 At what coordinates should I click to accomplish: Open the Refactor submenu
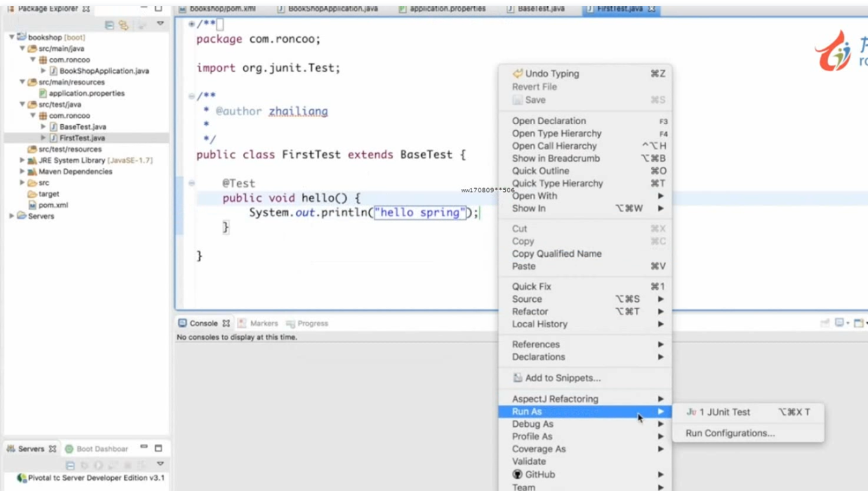point(584,311)
